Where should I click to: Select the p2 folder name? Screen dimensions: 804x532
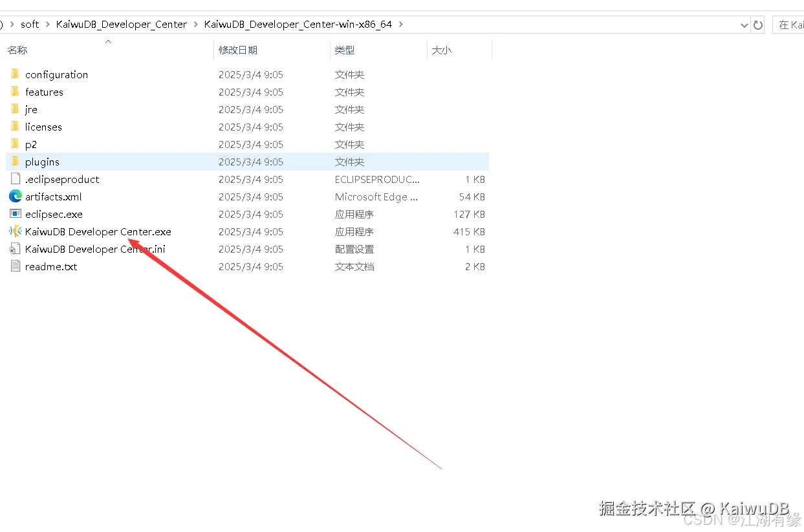click(31, 144)
